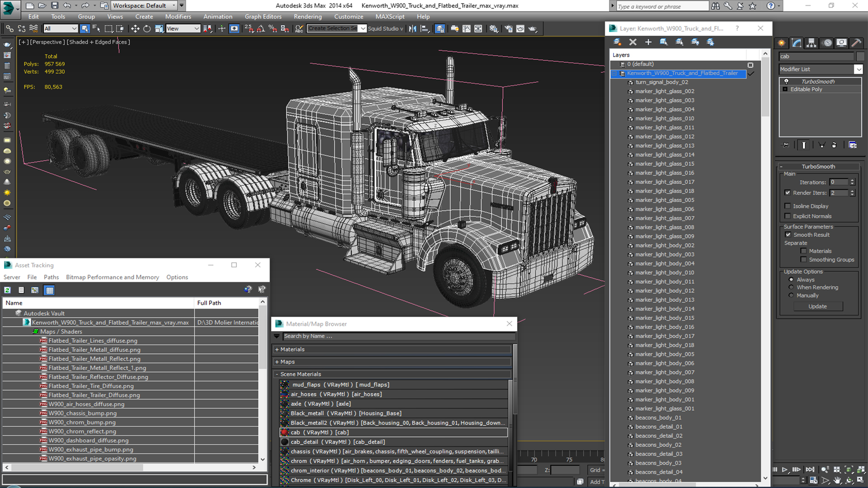
Task: Expand Maps group in Material Browser
Action: tap(277, 362)
